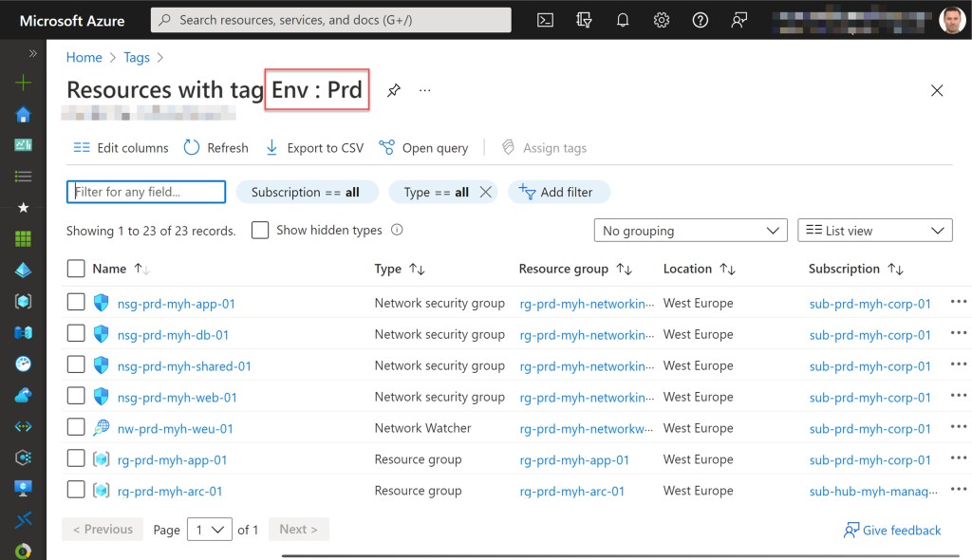Open the No grouping dropdown
Image resolution: width=972 pixels, height=560 pixels.
pyautogui.click(x=690, y=231)
